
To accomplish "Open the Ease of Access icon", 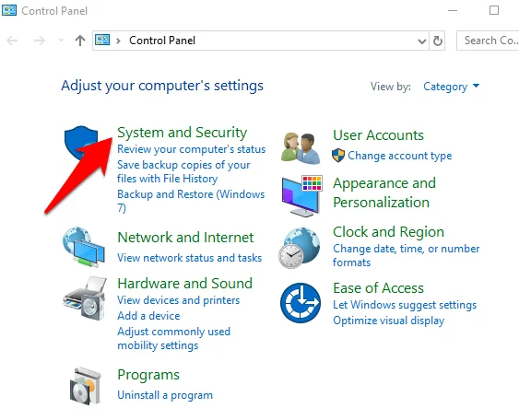I will pyautogui.click(x=301, y=303).
